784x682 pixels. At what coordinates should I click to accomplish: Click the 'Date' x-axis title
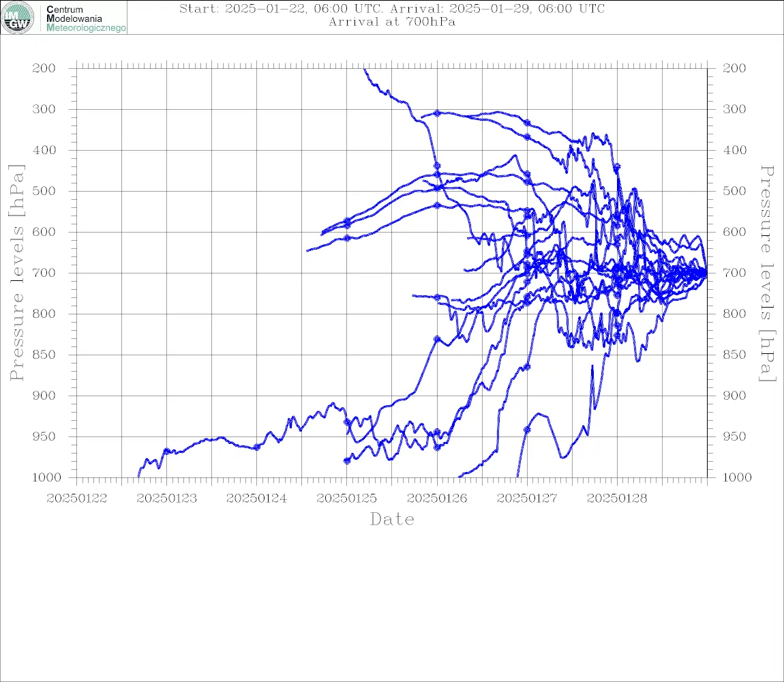[392, 519]
